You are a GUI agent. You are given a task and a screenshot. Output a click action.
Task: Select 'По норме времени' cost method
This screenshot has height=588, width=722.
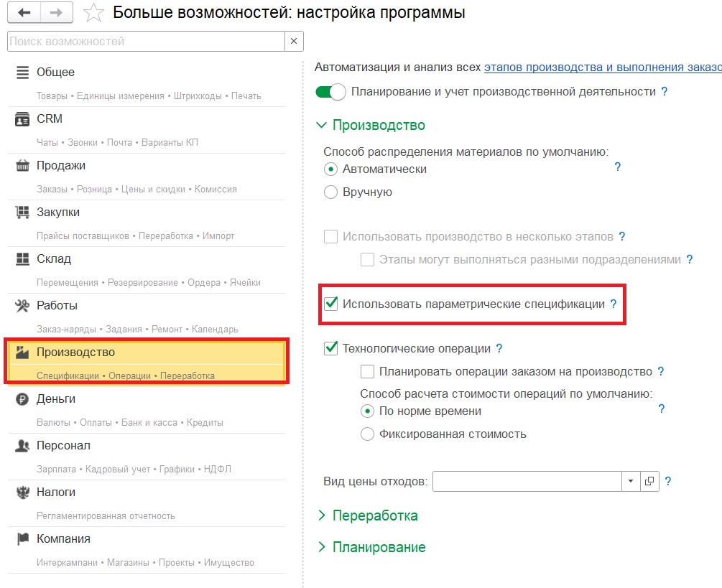[367, 411]
